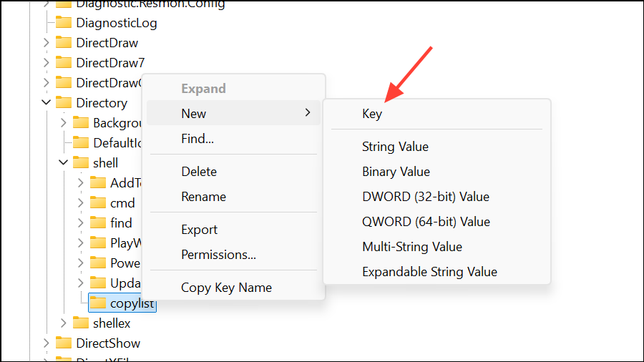Expand the DirectShow key
Screen dimensions: 644x362
(x=47, y=343)
